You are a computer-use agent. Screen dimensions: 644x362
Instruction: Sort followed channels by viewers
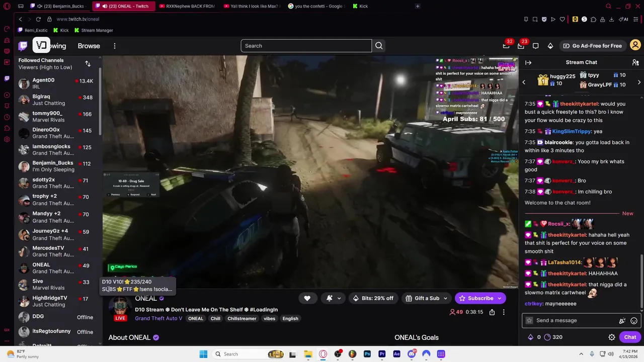(88, 64)
